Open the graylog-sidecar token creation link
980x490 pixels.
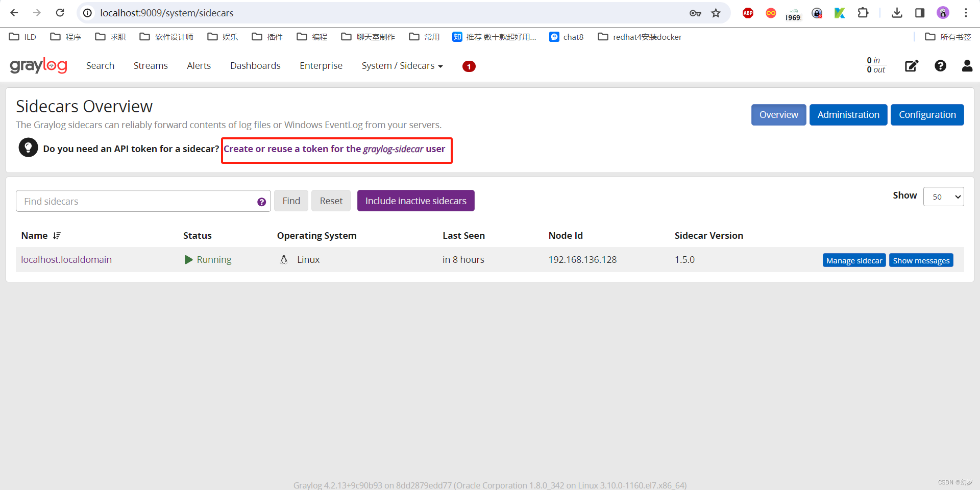click(336, 149)
